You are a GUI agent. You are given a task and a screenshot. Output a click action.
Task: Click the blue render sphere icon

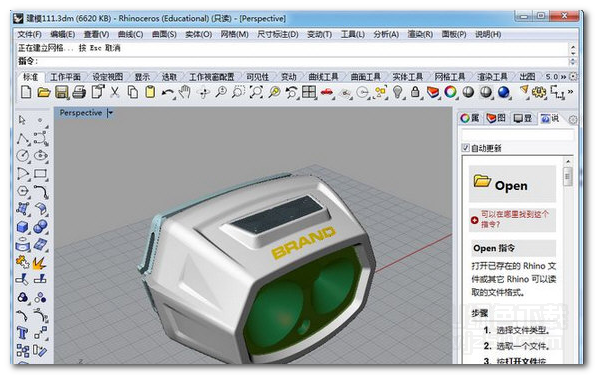(x=504, y=92)
